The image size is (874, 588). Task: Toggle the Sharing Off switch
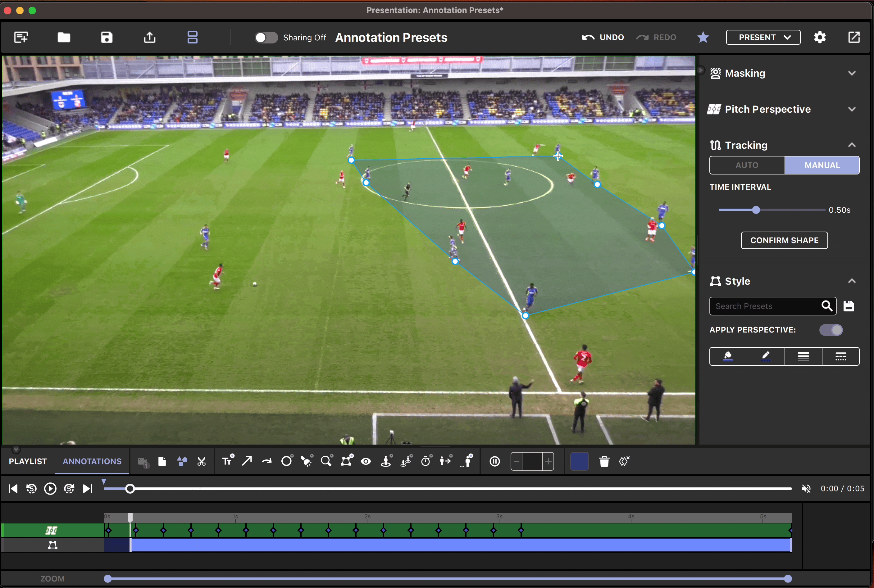pos(266,38)
